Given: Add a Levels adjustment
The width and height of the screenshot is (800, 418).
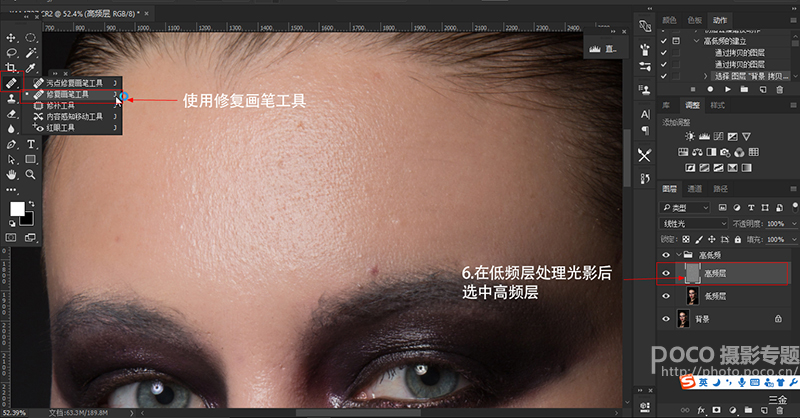Looking at the screenshot, I should point(704,136).
